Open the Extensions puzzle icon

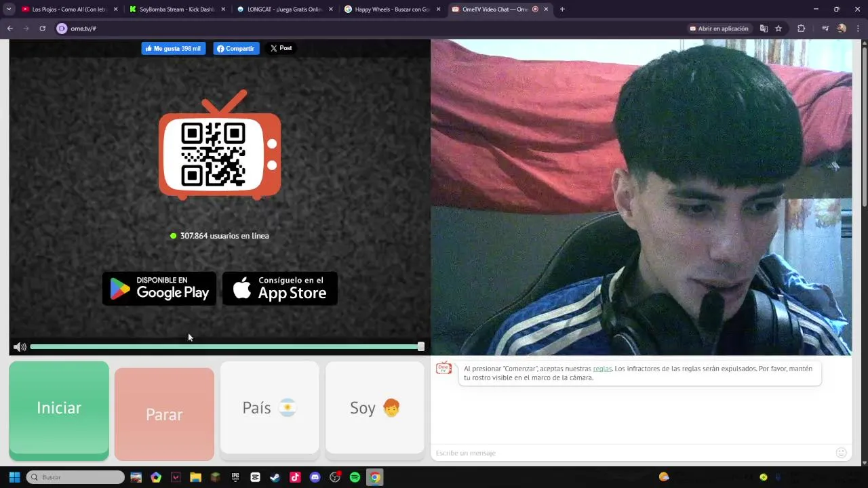point(802,28)
